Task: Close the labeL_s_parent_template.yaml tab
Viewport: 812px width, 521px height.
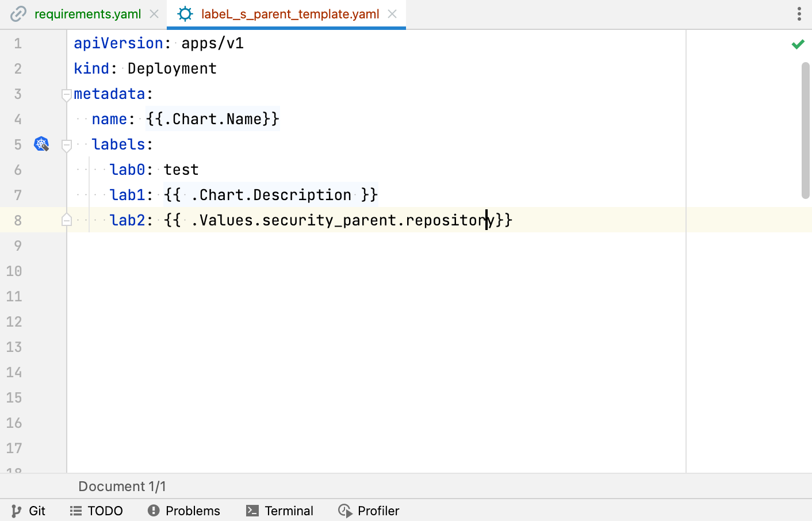Action: pyautogui.click(x=392, y=14)
